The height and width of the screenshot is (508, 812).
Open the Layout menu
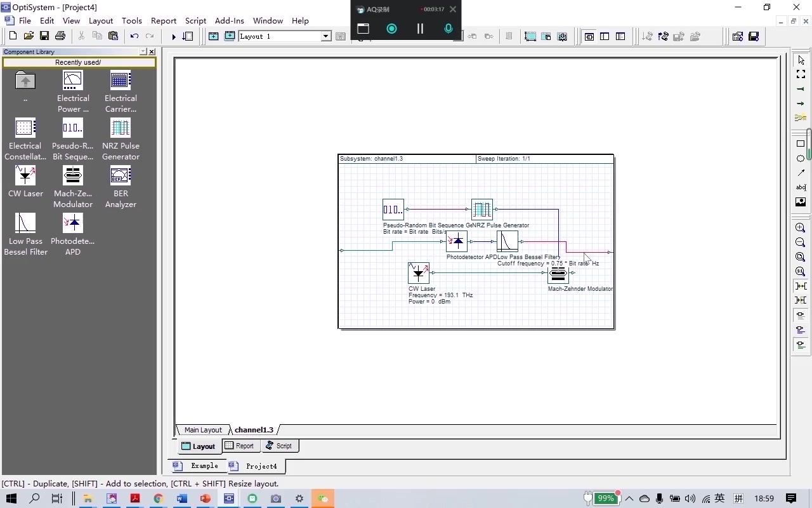click(x=101, y=20)
